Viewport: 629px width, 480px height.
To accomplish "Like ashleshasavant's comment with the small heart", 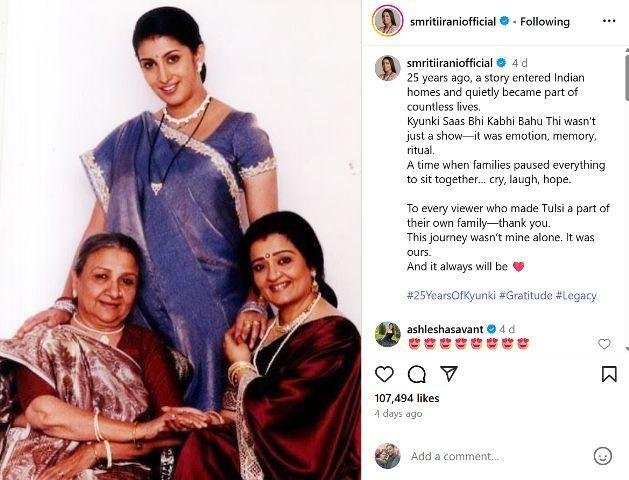I will (x=604, y=344).
